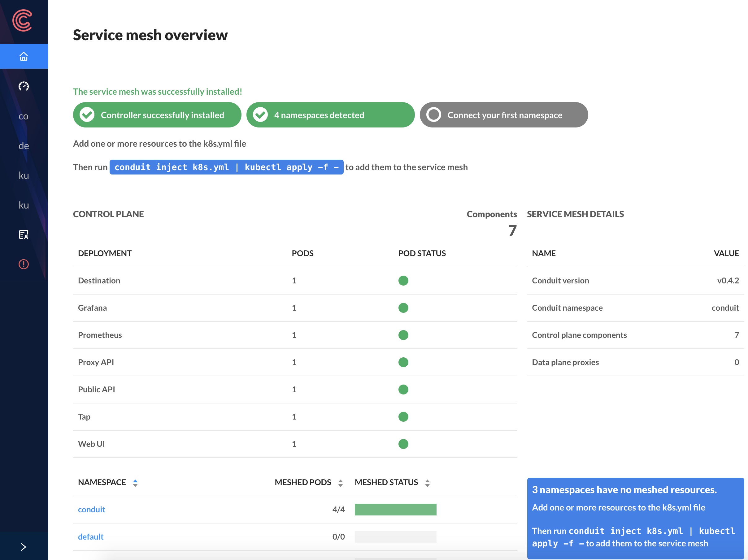Open the default namespace link

click(91, 537)
